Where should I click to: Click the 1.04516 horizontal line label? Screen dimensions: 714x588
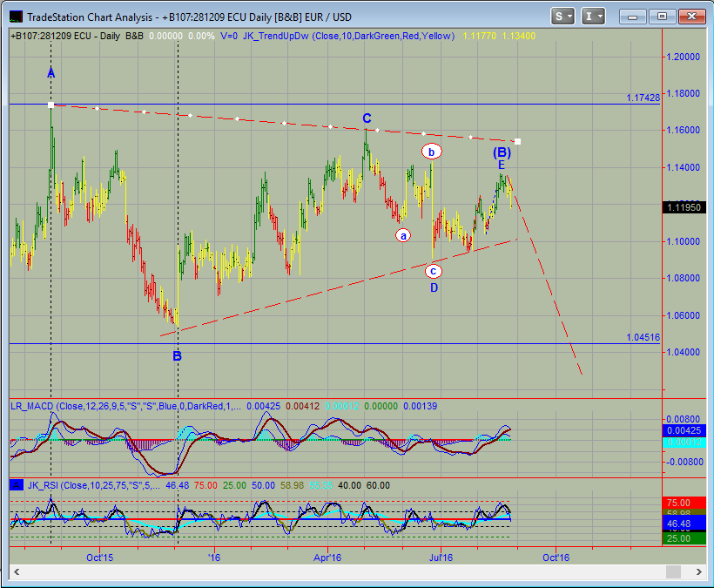pos(643,337)
